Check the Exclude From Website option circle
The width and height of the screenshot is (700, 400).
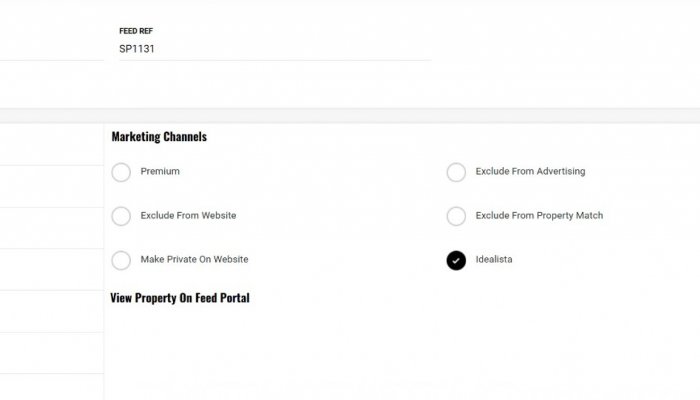coord(121,216)
